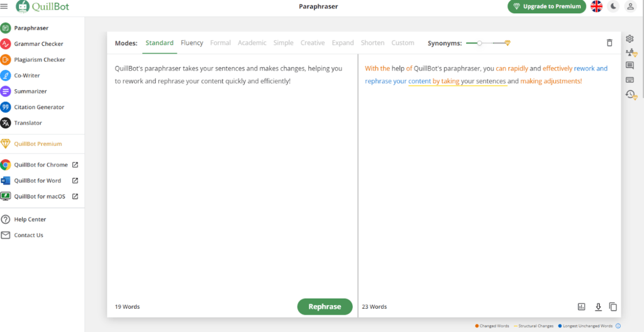The image size is (644, 332).
Task: Change language via the UK flag
Action: coord(596,6)
